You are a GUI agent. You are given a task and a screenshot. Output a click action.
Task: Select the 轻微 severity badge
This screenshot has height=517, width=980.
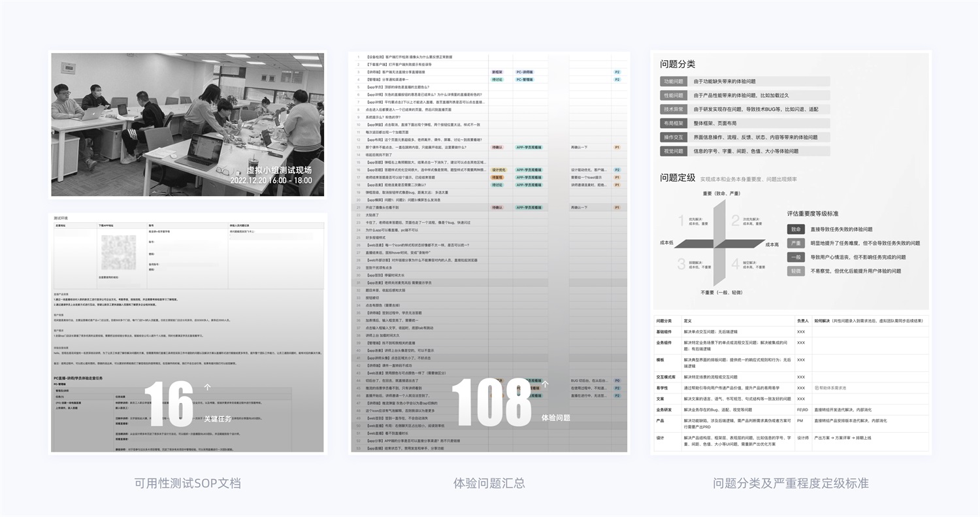(x=795, y=271)
